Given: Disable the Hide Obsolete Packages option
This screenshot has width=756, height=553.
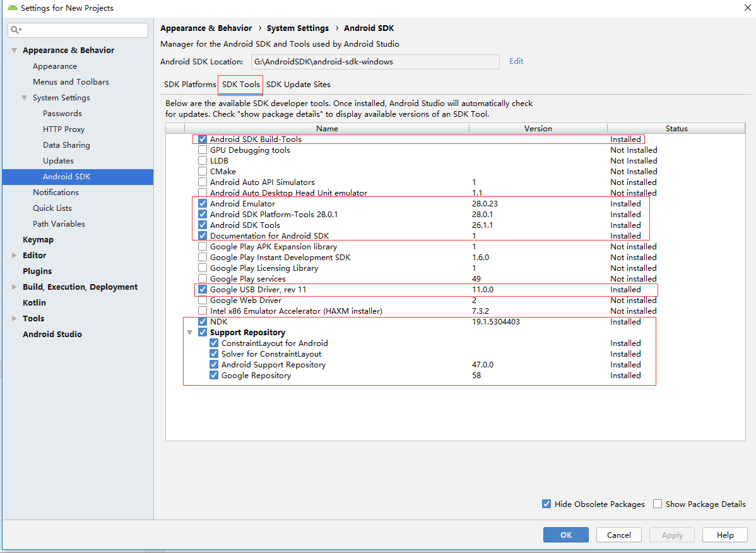Looking at the screenshot, I should click(546, 504).
